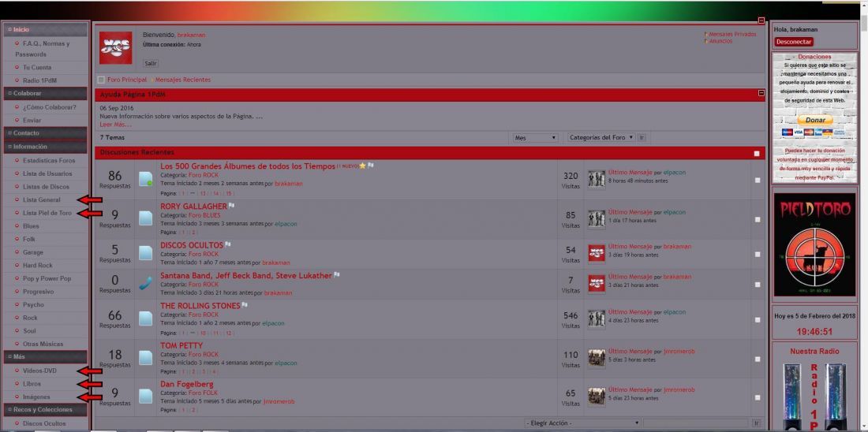Image resolution: width=868 pixels, height=432 pixels.
Task: Click Ir button beside Categorías del Foro
Action: pos(642,138)
